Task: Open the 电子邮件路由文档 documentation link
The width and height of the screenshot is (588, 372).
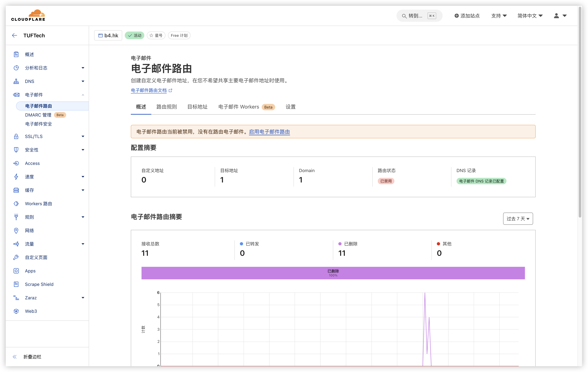Action: coord(148,90)
